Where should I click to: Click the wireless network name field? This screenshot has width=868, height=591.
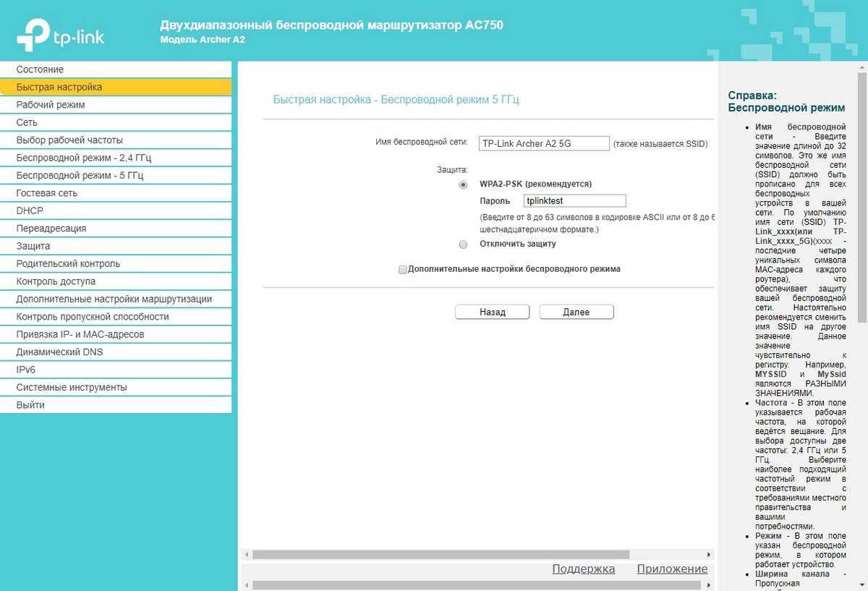coord(544,143)
